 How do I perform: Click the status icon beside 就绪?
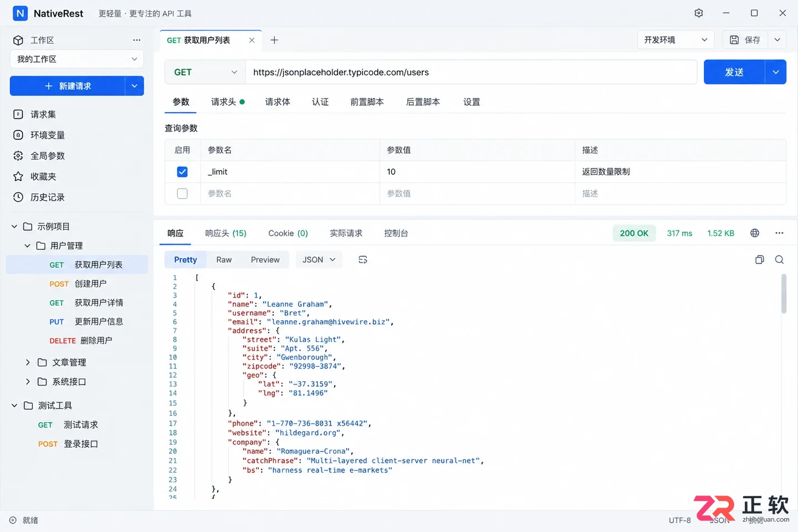[13, 520]
